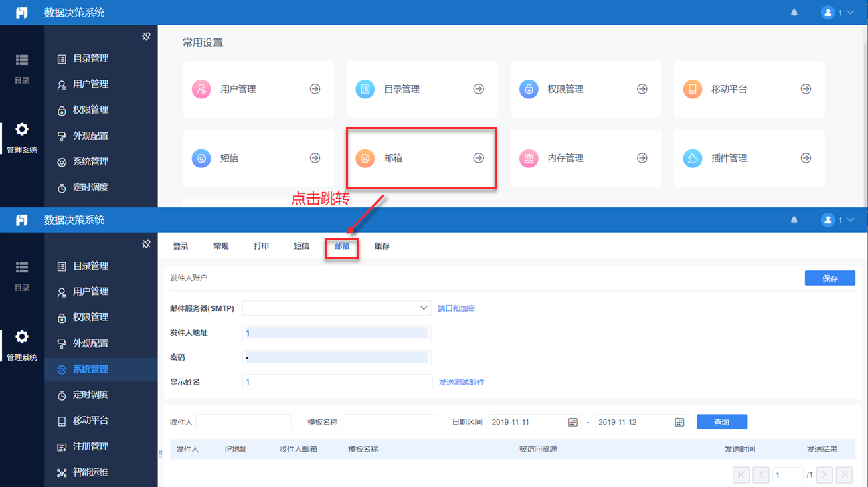
Task: Click the arrow icon on the 短信 card
Action: click(315, 158)
